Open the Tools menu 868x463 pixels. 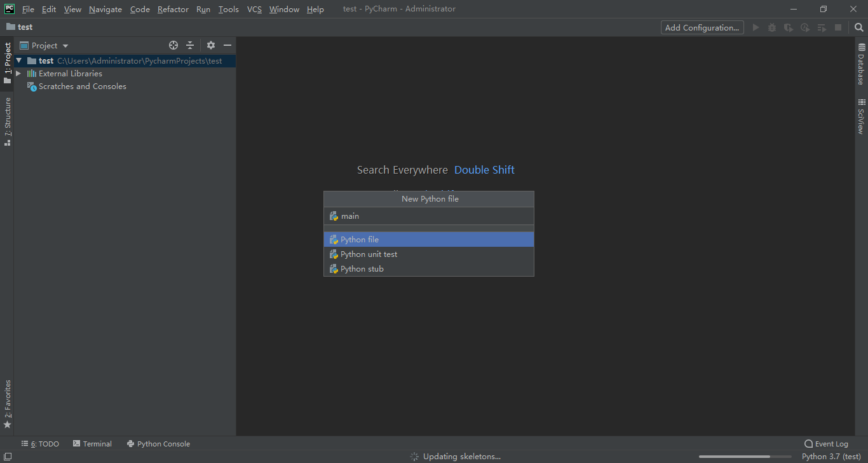click(x=228, y=9)
